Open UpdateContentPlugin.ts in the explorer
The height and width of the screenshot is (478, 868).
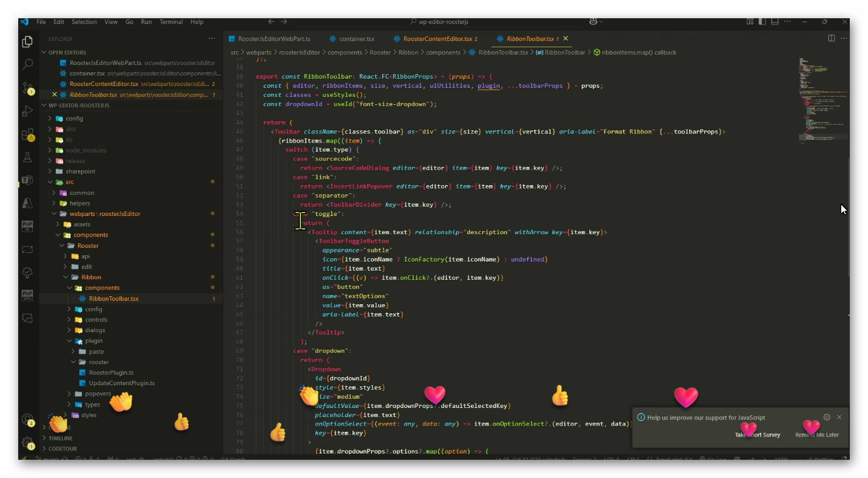coord(122,383)
